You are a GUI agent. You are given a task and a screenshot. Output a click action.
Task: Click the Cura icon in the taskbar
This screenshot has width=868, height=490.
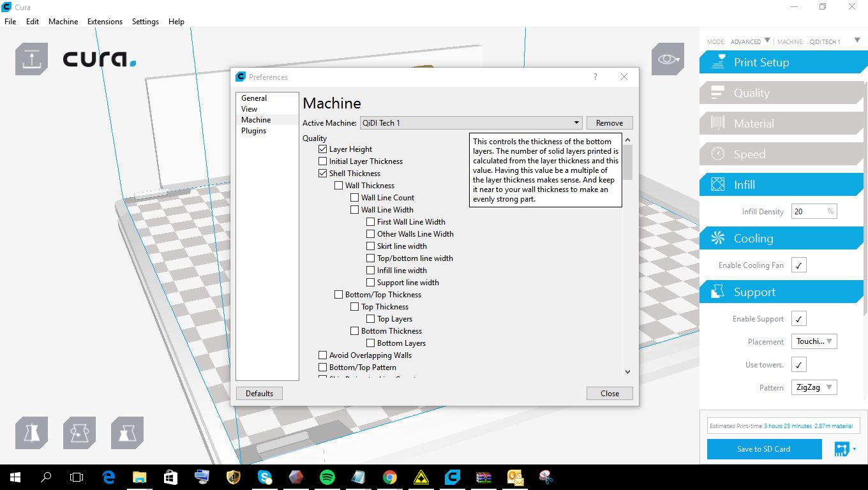click(453, 477)
